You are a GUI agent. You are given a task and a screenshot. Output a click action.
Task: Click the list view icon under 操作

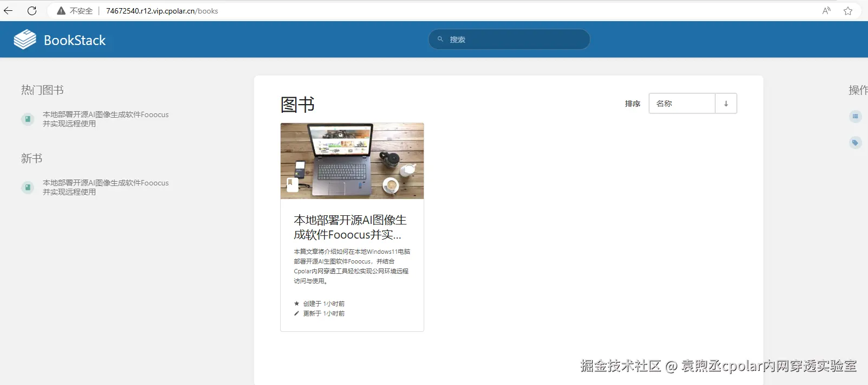(856, 116)
